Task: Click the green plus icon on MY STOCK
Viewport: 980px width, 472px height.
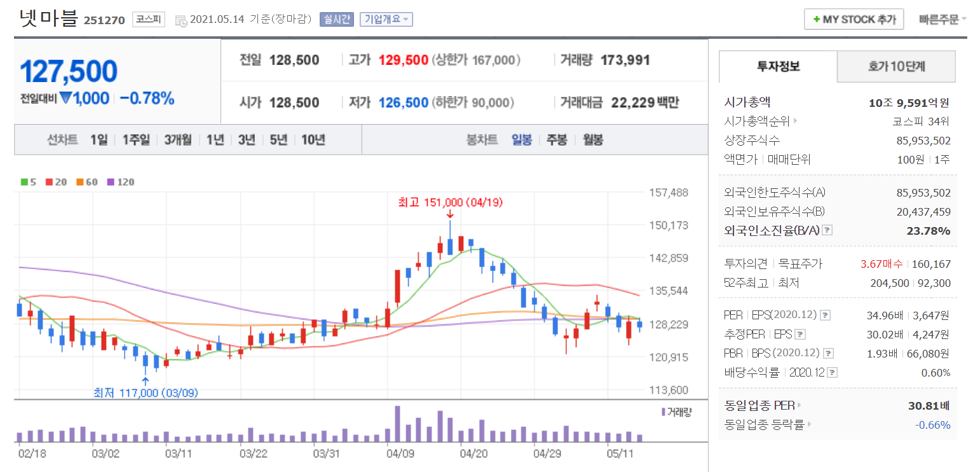Action: click(x=815, y=20)
